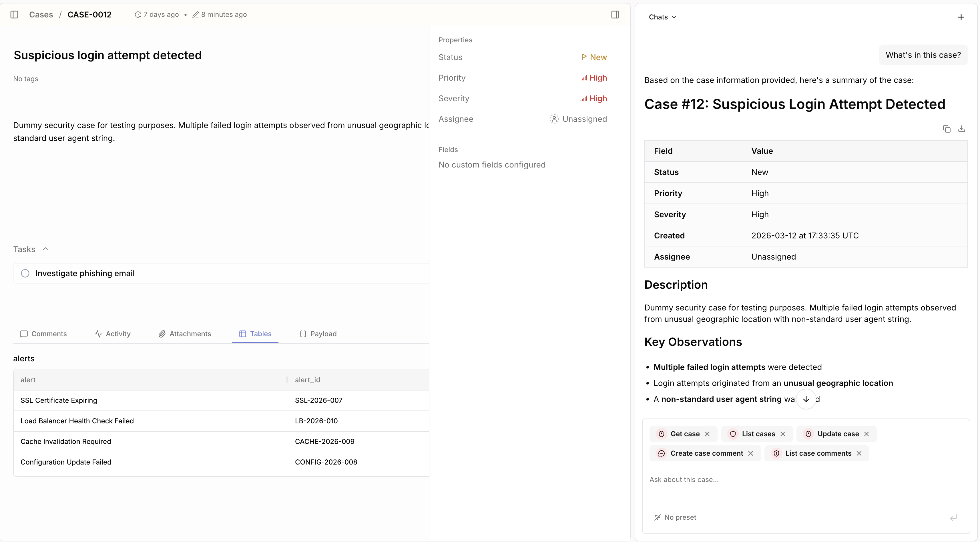Copy the case summary table

click(x=947, y=129)
